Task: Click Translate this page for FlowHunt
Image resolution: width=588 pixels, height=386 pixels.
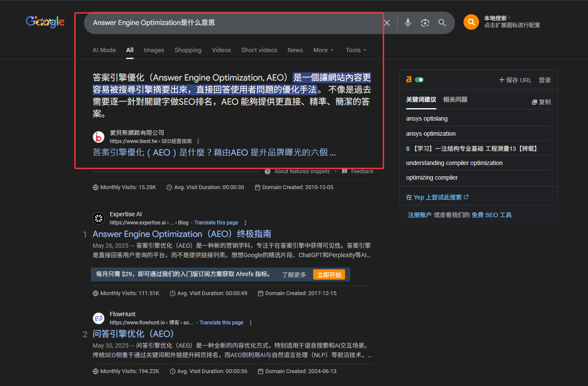Action: tap(221, 323)
